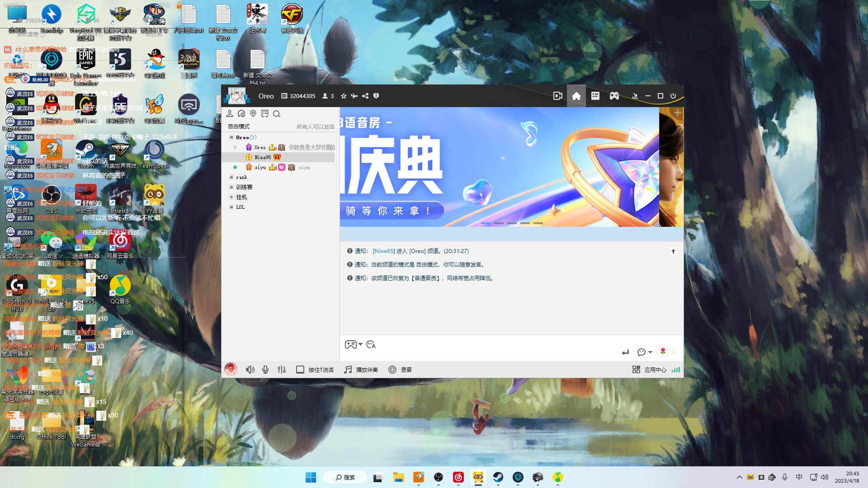
Task: Report channel via the shield exclamation icon
Action: click(x=376, y=96)
